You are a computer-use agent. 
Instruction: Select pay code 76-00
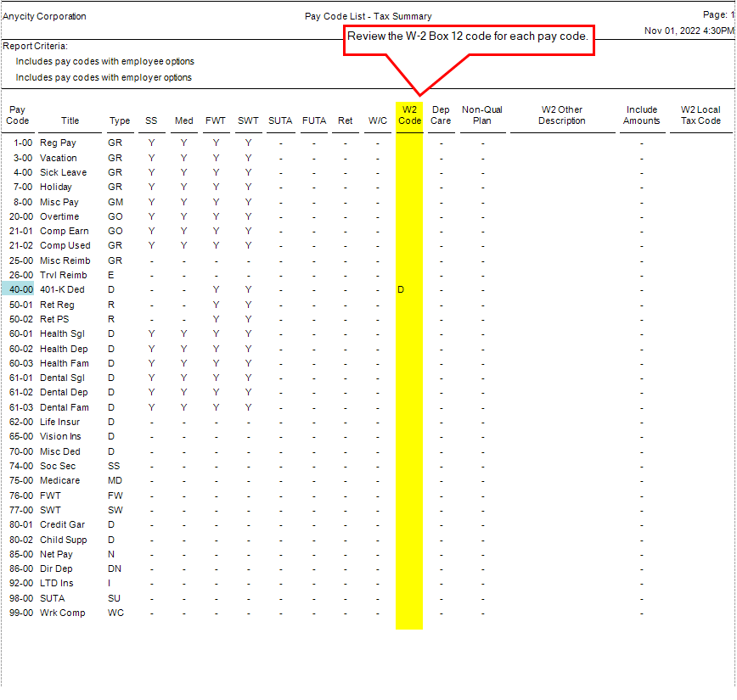point(20,496)
